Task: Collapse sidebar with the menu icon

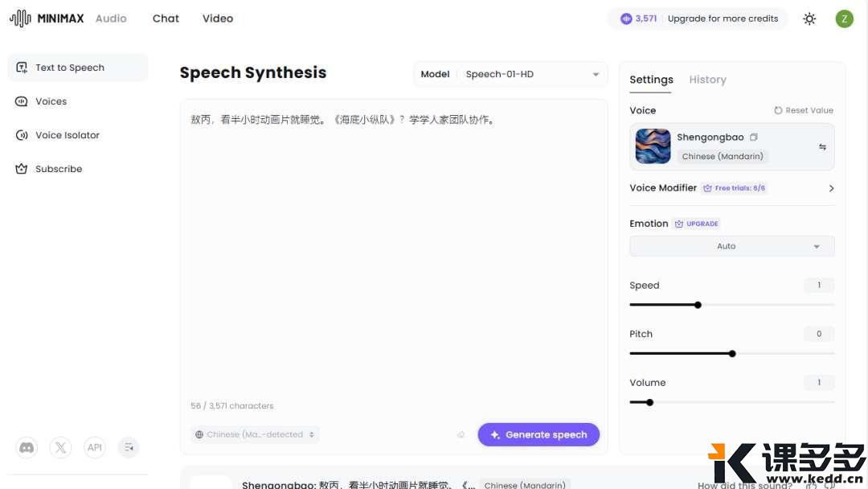Action: coord(129,447)
